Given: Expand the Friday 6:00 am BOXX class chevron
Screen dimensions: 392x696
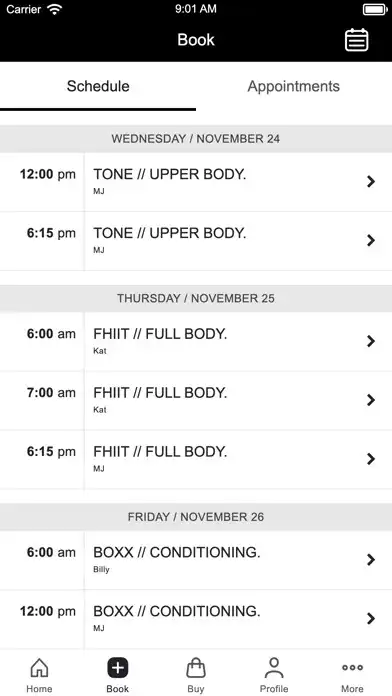Looking at the screenshot, I should pos(371,560).
